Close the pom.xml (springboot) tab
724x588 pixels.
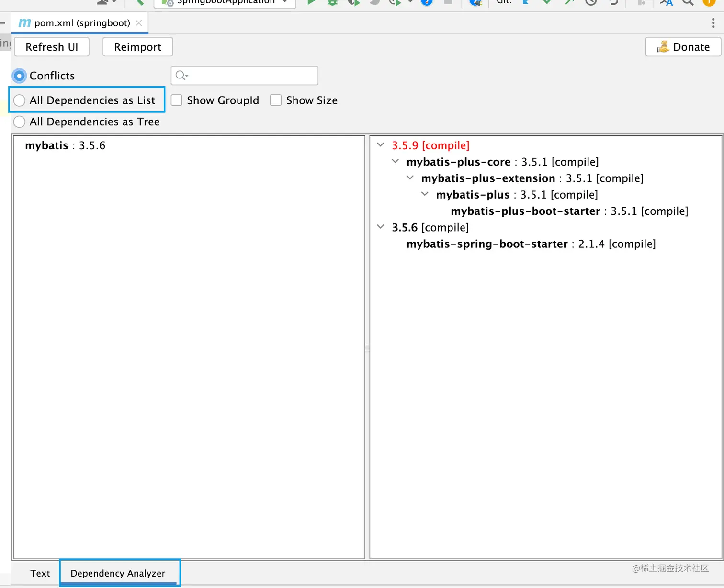[139, 23]
